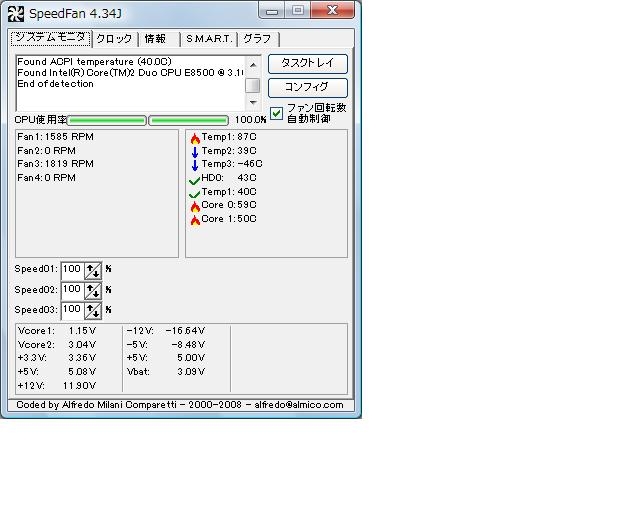
Task: Click the blue down arrow beside Temp2: 39C
Action: tap(195, 152)
